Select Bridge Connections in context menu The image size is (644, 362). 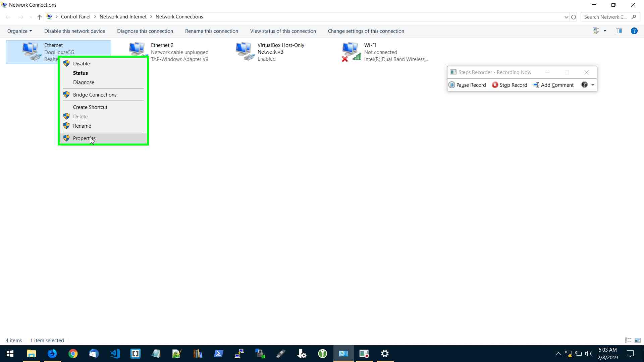click(x=95, y=95)
